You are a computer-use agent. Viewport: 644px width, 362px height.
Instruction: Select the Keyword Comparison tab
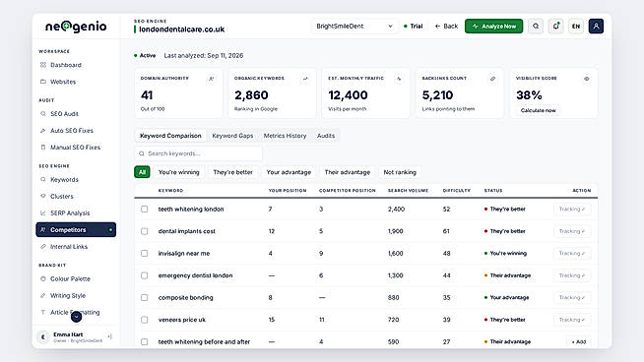click(170, 136)
